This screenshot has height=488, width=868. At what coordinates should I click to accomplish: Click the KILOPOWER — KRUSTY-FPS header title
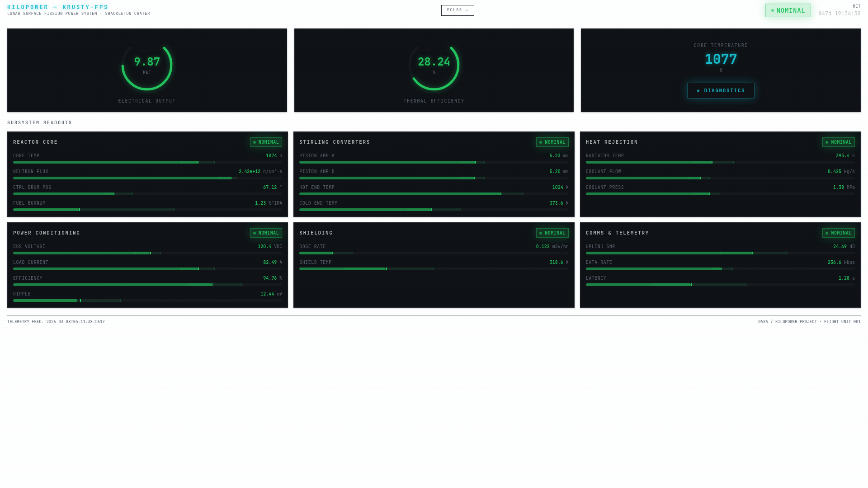(58, 7)
